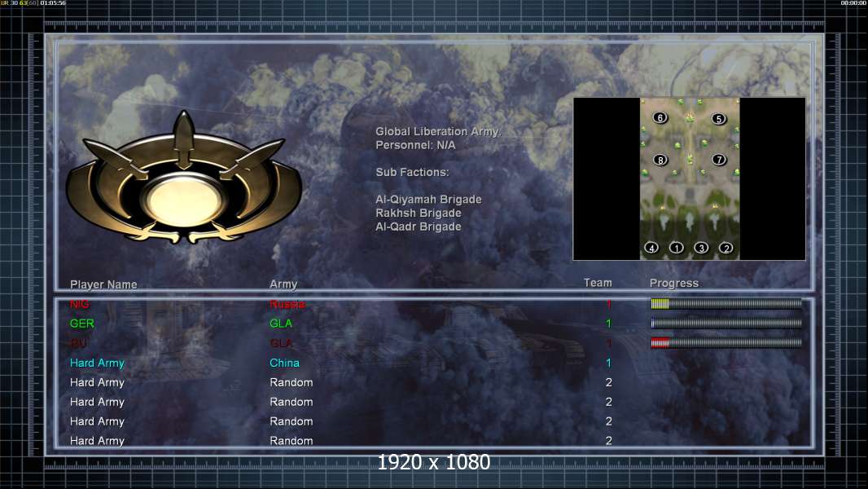Select start position 8 on the minimap
Screen dimensions: 868x489
coord(660,160)
